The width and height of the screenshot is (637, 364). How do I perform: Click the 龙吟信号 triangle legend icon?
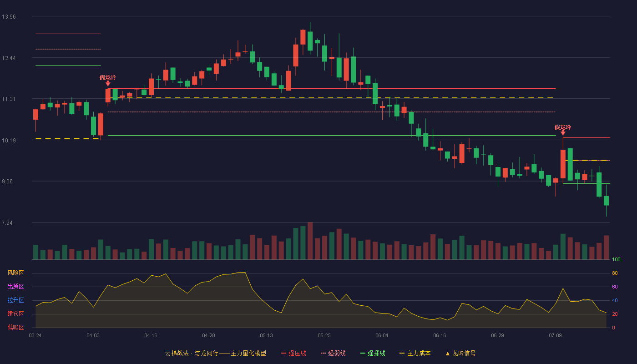click(448, 354)
